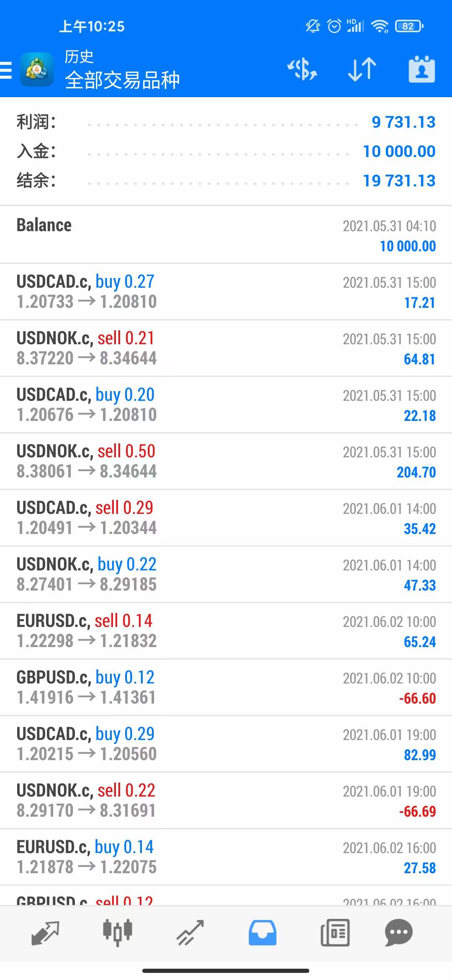Image resolution: width=452 pixels, height=980 pixels.
Task: Expand the GBPUSD.c buy 0.12 losing trade
Action: pos(226,687)
